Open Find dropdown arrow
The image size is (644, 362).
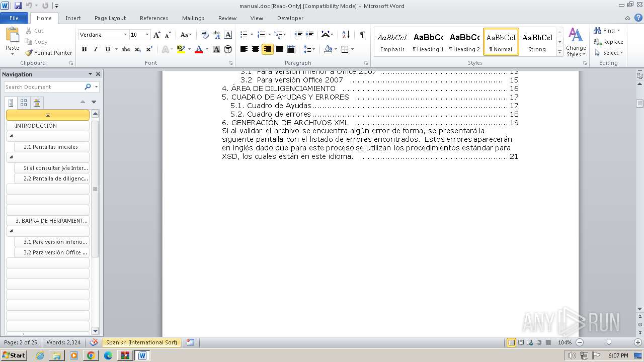pyautogui.click(x=619, y=31)
